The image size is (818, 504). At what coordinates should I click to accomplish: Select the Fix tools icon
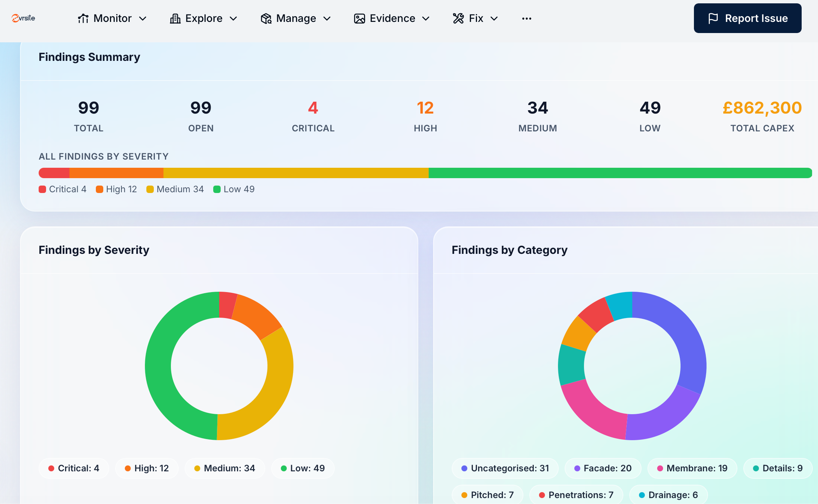click(458, 18)
